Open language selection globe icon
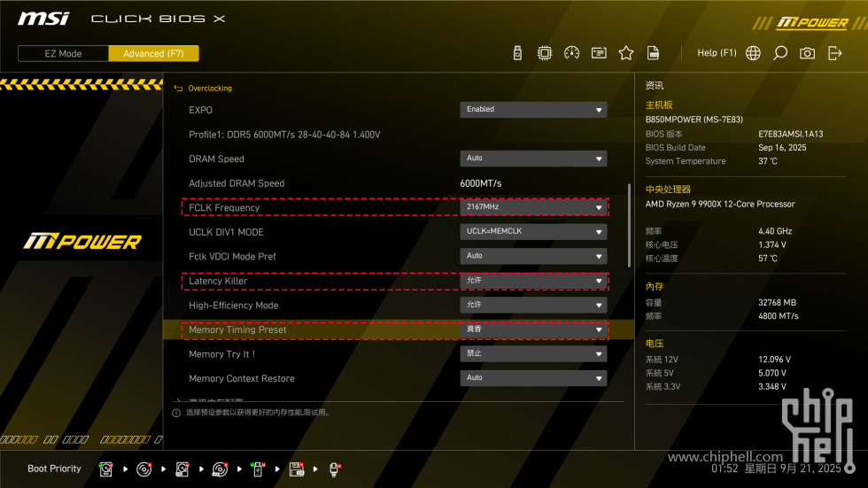Image resolution: width=868 pixels, height=488 pixels. 753,53
